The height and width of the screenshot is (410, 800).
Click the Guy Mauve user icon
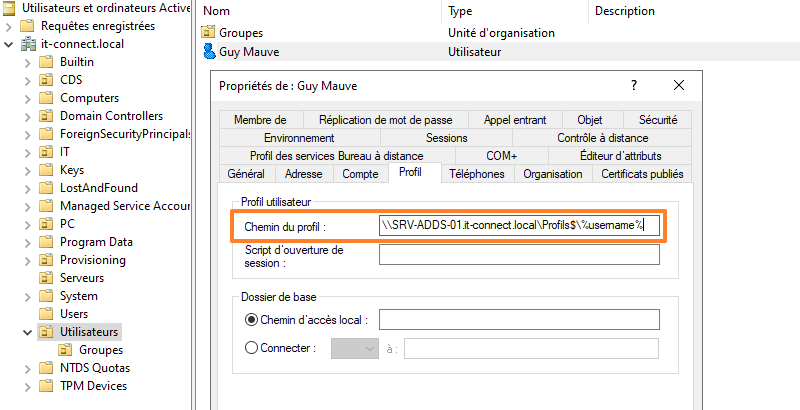click(x=209, y=52)
